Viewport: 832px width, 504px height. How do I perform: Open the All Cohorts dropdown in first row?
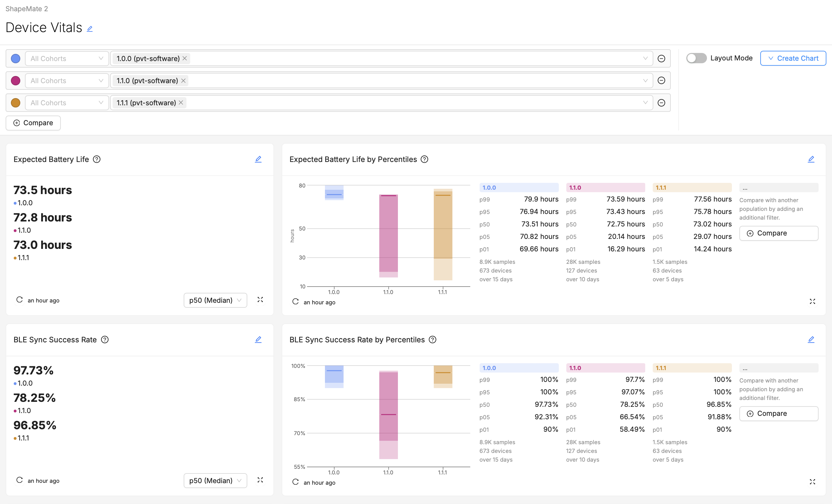click(x=66, y=58)
